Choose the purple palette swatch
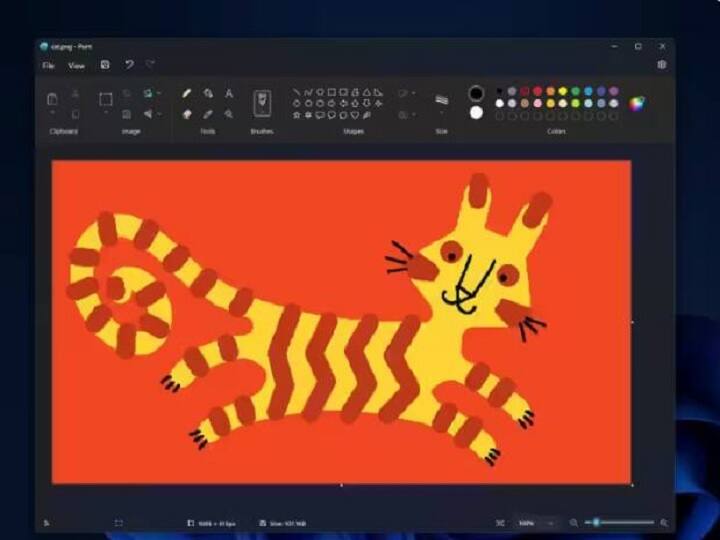The width and height of the screenshot is (720, 540). pyautogui.click(x=613, y=91)
